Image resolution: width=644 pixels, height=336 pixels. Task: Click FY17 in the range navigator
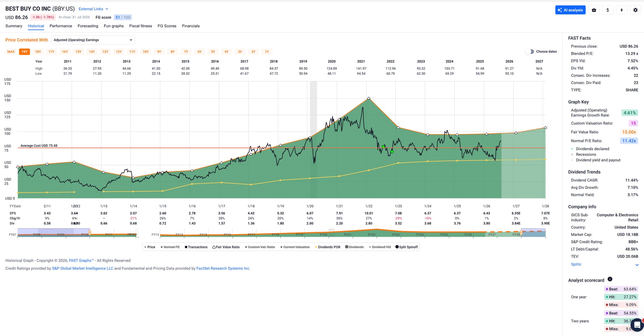252,235
